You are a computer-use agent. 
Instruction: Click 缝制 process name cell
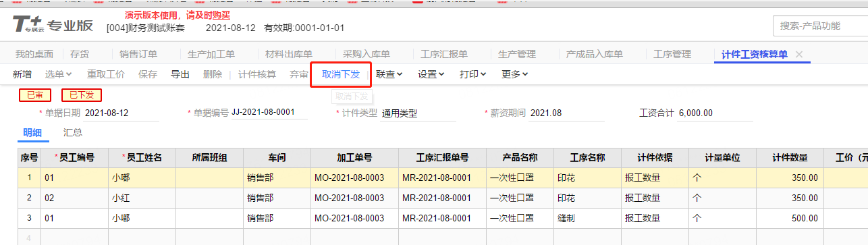click(x=587, y=219)
